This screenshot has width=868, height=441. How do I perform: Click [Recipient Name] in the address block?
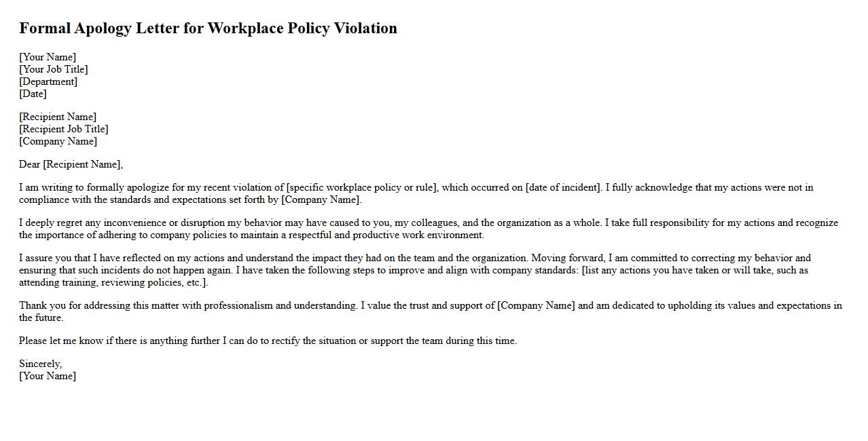point(58,117)
